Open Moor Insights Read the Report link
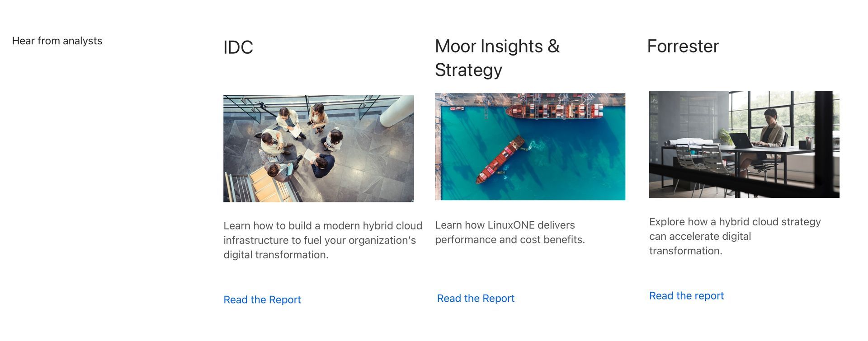The image size is (868, 341). tap(476, 298)
